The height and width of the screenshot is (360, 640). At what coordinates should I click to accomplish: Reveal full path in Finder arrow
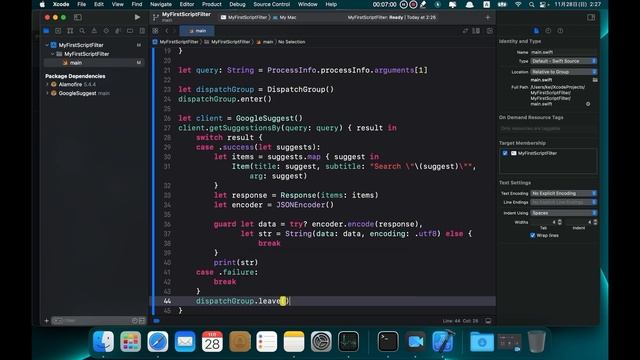click(x=588, y=104)
